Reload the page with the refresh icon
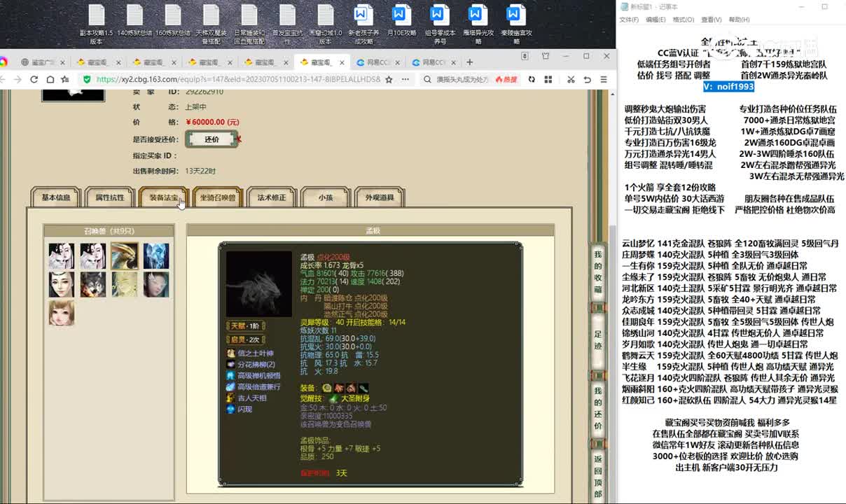This screenshot has width=846, height=504. click(34, 79)
